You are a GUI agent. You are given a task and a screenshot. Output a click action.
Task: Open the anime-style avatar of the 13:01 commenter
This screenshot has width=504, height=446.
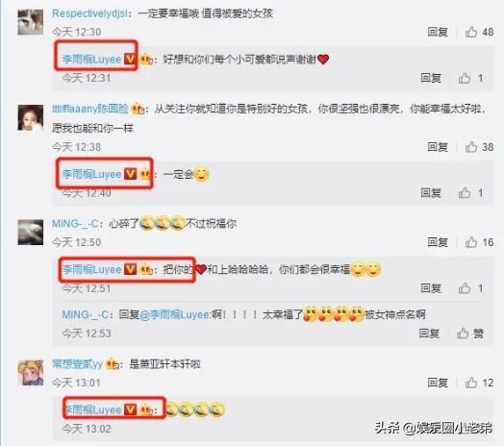[31, 373]
